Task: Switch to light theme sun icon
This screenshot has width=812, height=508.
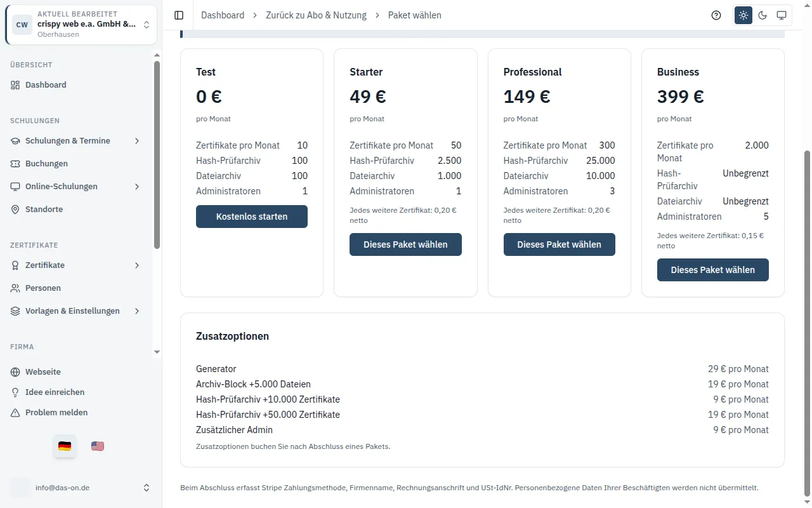Action: click(743, 15)
